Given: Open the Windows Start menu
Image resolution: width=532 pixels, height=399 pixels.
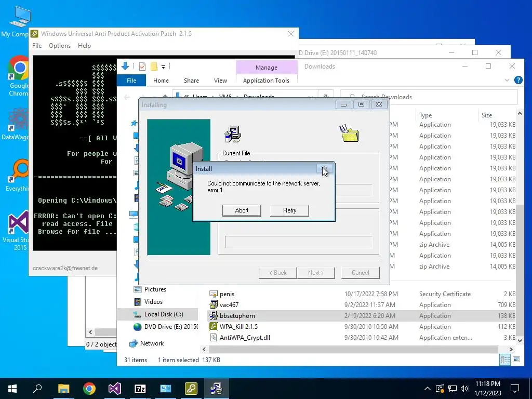Looking at the screenshot, I should tap(12, 389).
